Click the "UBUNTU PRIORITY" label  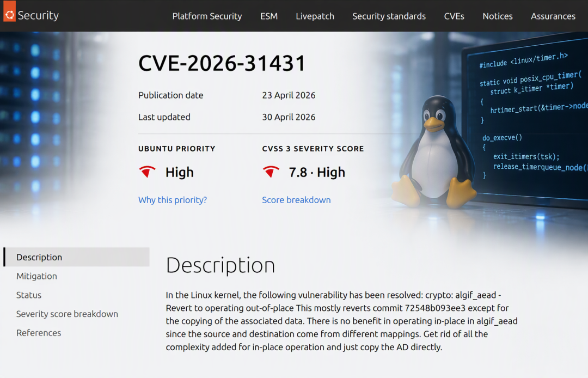(x=176, y=149)
